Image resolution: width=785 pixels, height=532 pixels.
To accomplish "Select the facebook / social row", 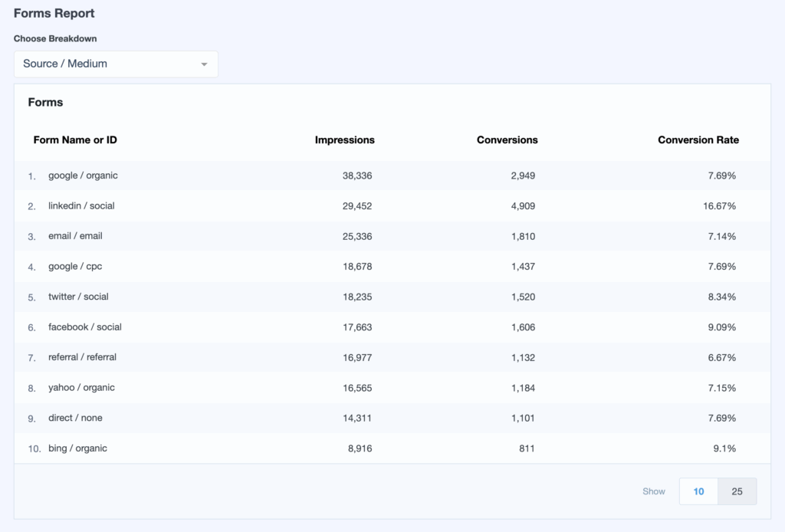I will pyautogui.click(x=84, y=327).
